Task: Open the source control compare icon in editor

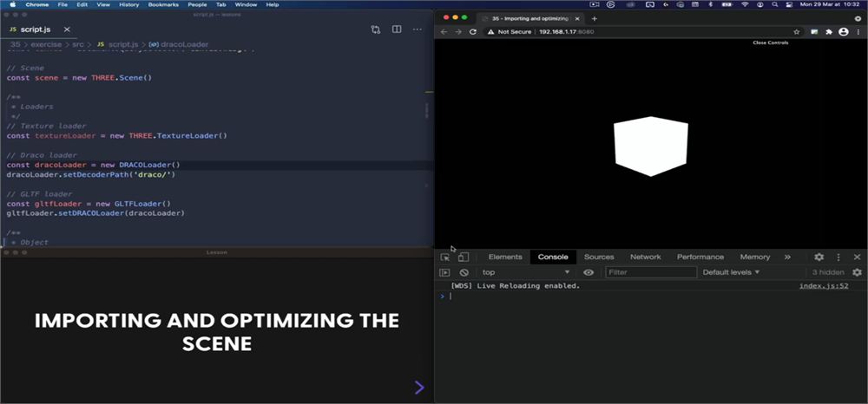Action: click(375, 29)
